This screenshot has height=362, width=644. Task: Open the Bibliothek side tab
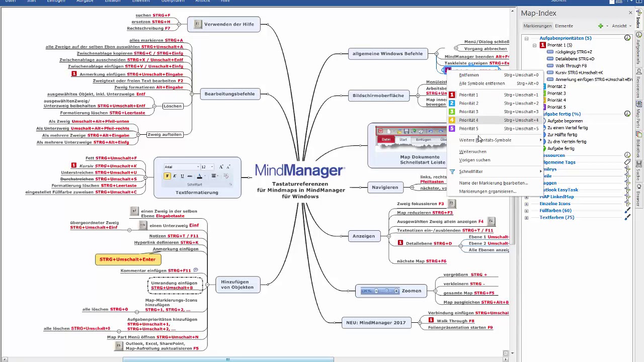(639, 145)
